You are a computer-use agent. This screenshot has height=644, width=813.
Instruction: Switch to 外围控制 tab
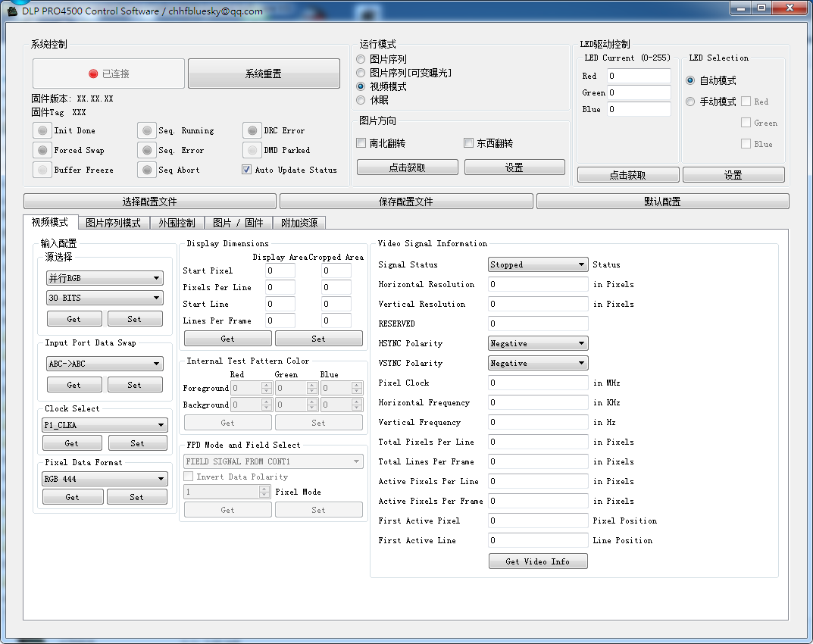pos(177,223)
